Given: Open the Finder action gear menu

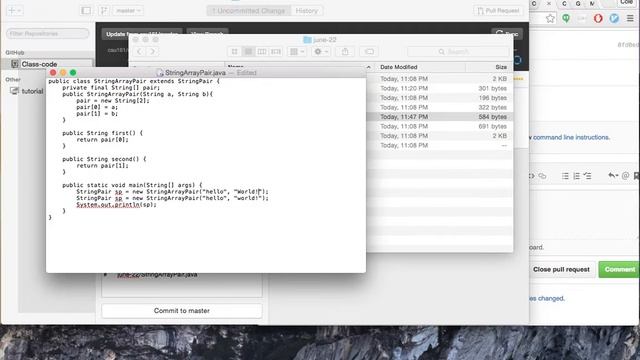Looking at the screenshot, I should [321, 51].
